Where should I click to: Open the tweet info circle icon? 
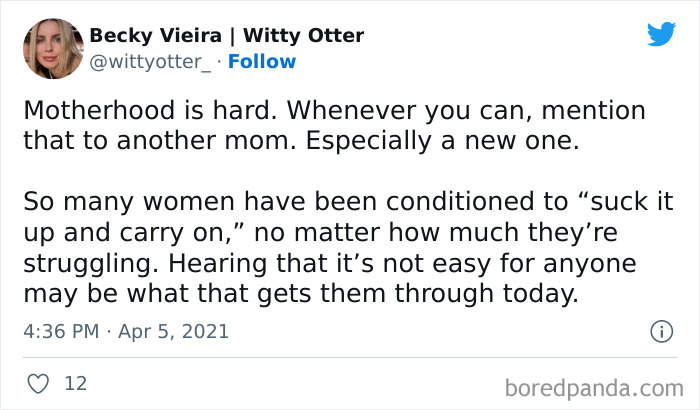point(660,331)
